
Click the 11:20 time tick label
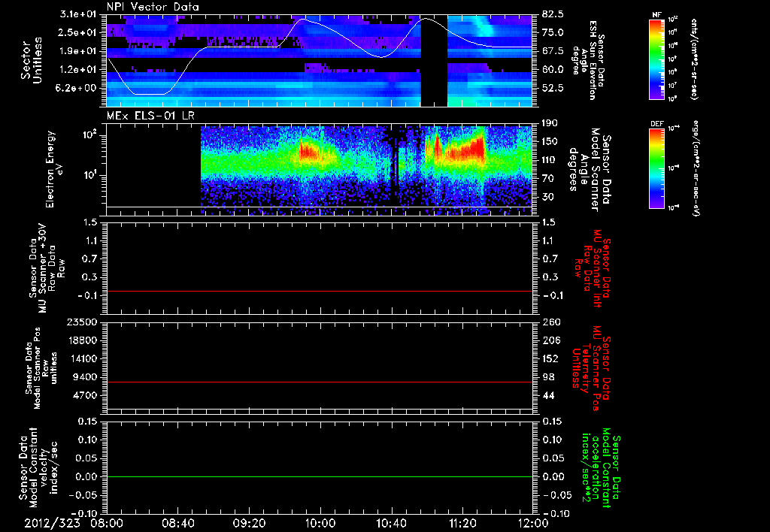coord(462,523)
